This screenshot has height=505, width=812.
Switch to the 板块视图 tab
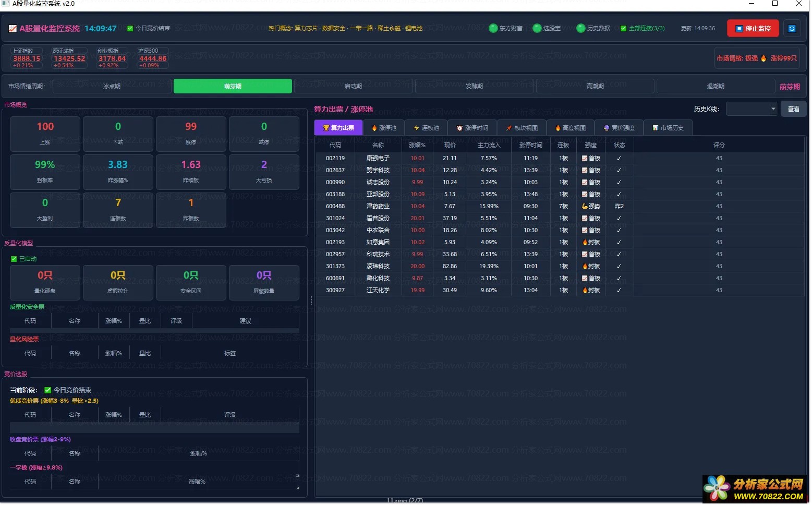[x=522, y=128]
